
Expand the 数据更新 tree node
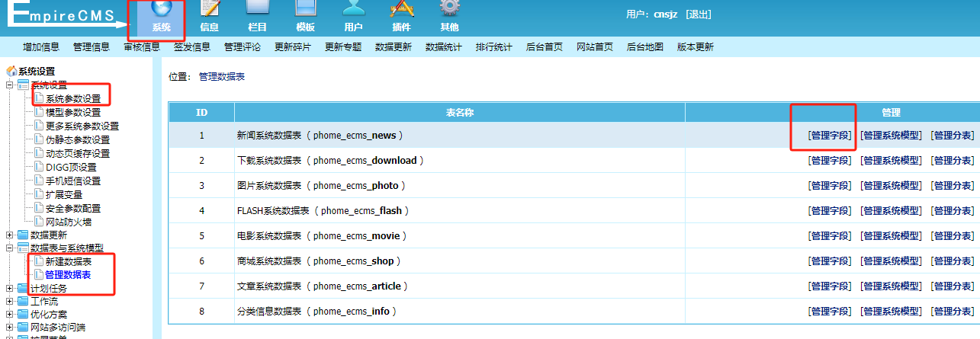click(10, 235)
